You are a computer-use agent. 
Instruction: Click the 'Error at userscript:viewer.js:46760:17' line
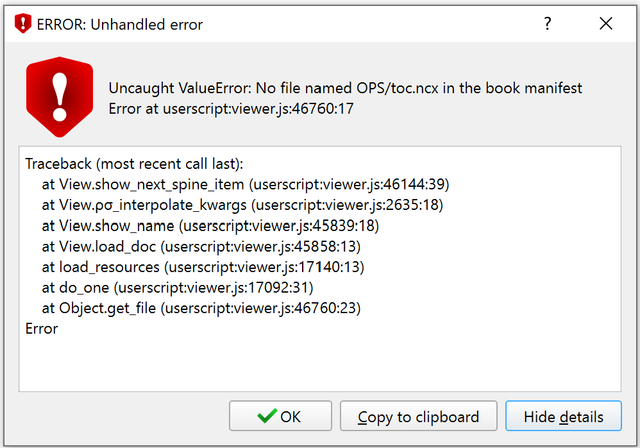pos(231,109)
